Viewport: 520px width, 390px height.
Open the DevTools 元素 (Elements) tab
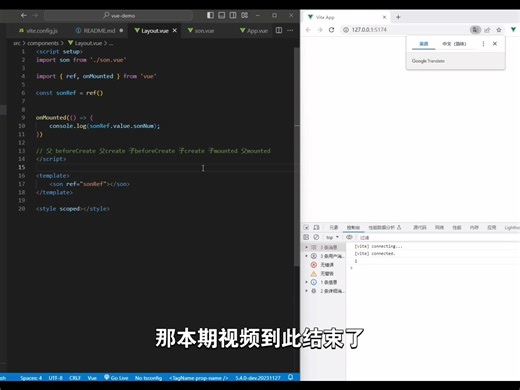tap(334, 228)
